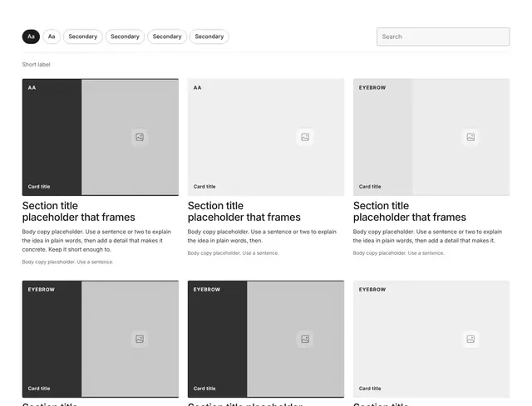Image resolution: width=532 pixels, height=406 pixels.
Task: Open the top-row light card labeled EYEBROW
Action: point(431,137)
